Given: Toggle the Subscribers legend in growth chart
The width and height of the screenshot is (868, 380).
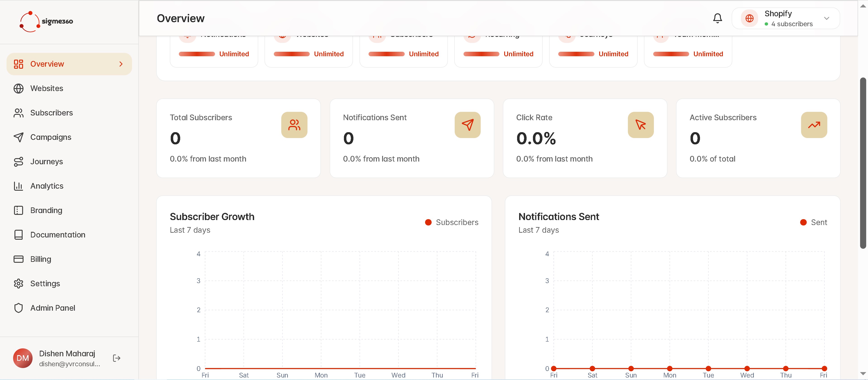Looking at the screenshot, I should coord(452,222).
